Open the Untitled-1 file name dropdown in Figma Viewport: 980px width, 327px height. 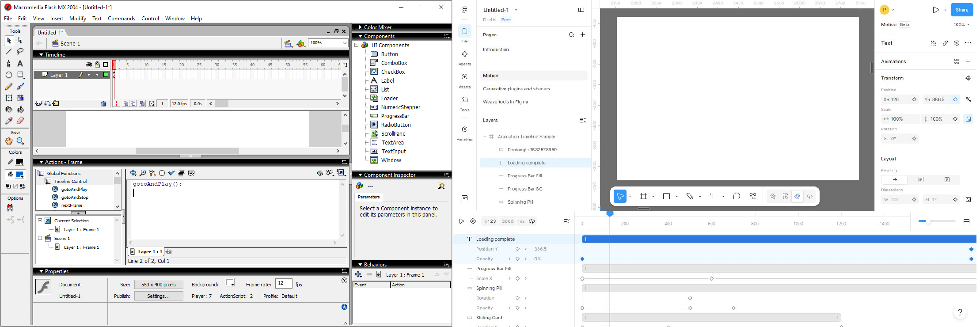(516, 10)
